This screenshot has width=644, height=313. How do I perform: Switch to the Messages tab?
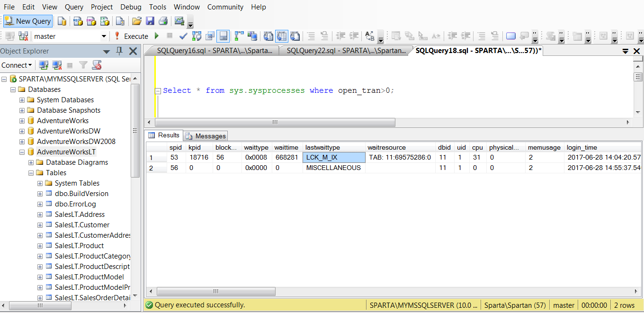(x=206, y=136)
